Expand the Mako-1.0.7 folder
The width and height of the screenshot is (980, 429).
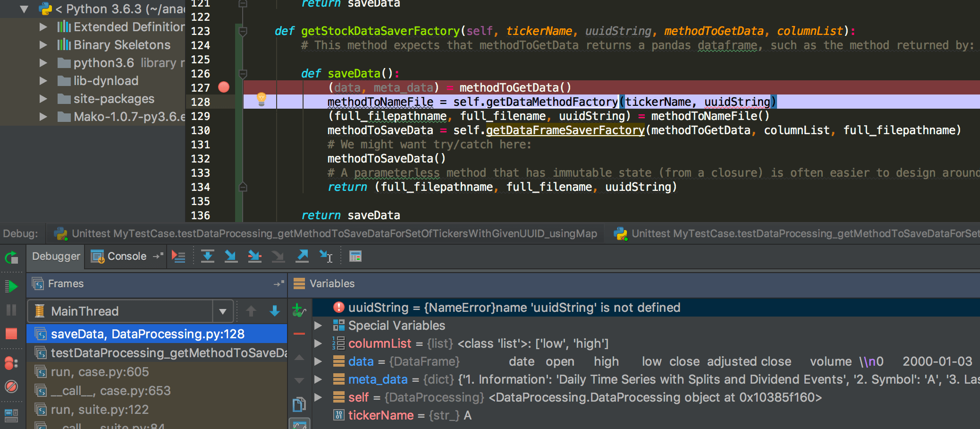pyautogui.click(x=43, y=117)
